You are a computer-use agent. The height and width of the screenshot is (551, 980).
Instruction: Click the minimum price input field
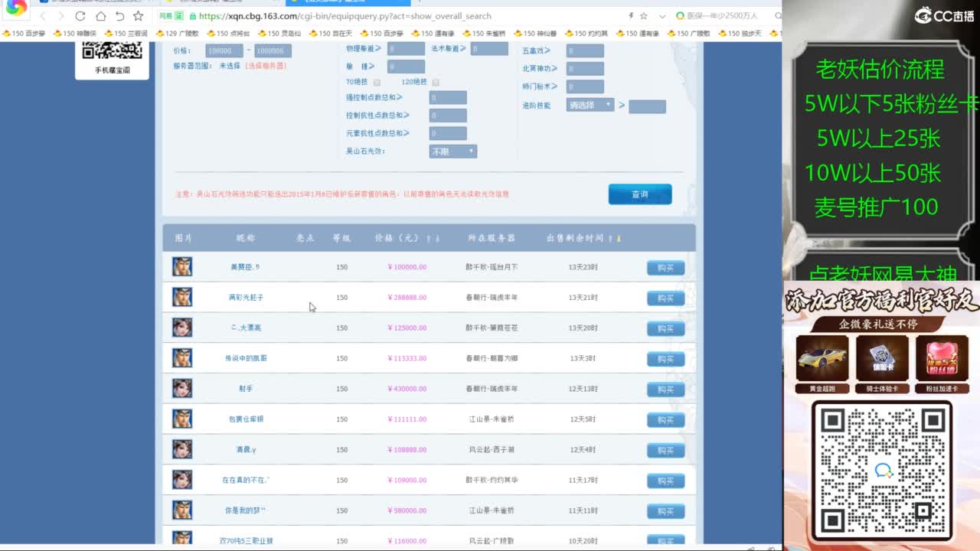(x=224, y=51)
